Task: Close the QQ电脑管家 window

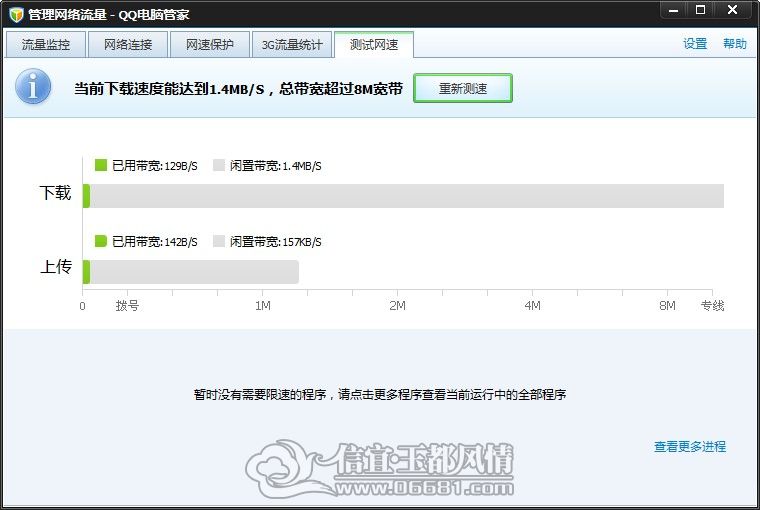Action: (x=733, y=10)
